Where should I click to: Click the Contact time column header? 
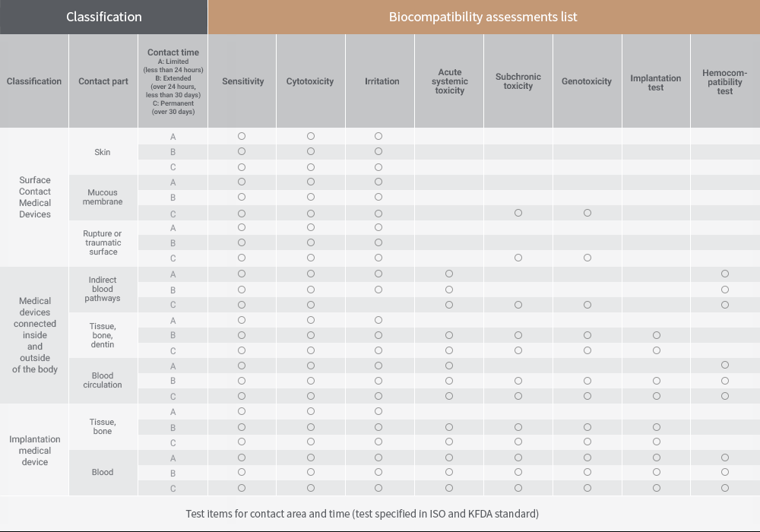coord(173,81)
